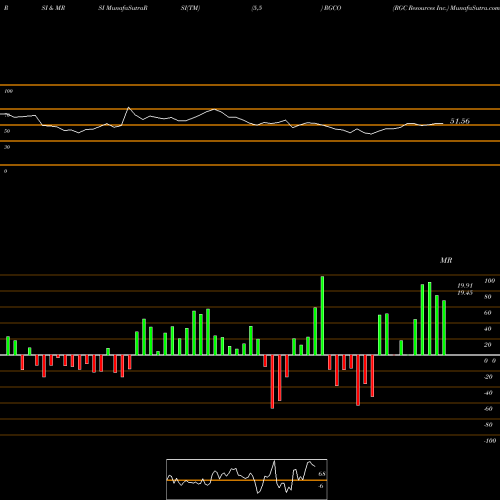Click the 80 axis label on the MR chart
Screen dimensions: 500x500
[x=487, y=297]
